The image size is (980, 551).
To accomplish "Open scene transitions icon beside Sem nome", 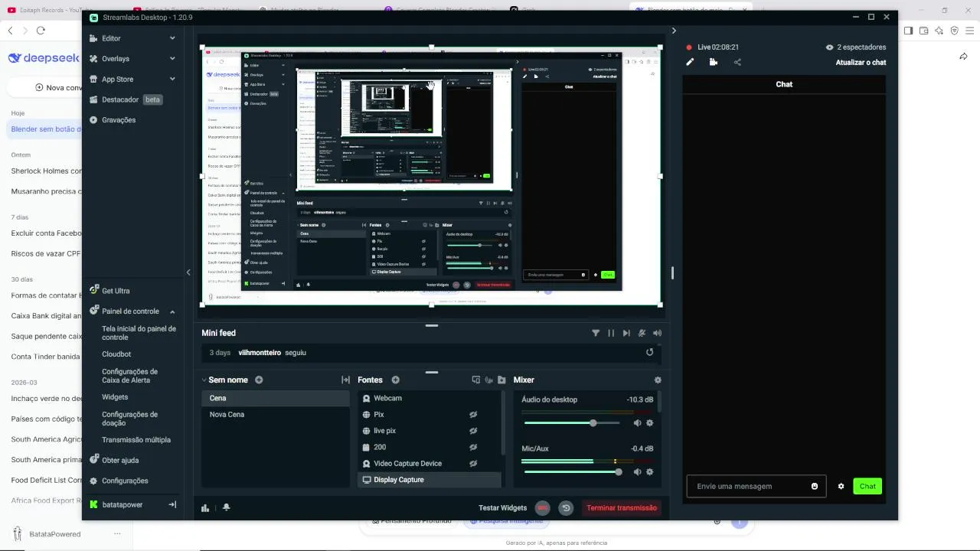I will tap(345, 380).
